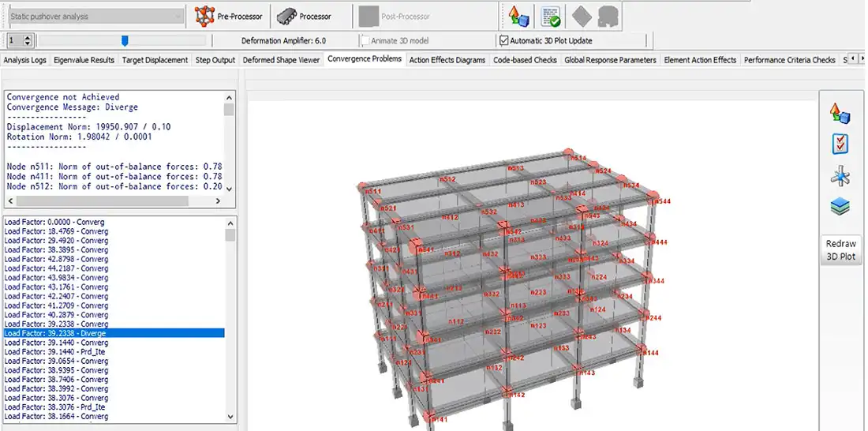Screen dimensions: 868x431
Task: Select row Load Factor: 39.1440 - Prd_Ite
Action: pos(114,352)
